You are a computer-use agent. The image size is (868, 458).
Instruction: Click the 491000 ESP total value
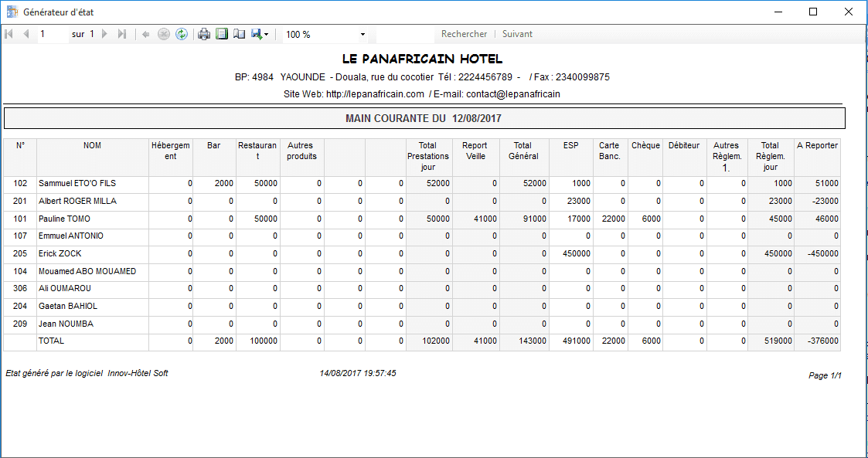coord(577,341)
